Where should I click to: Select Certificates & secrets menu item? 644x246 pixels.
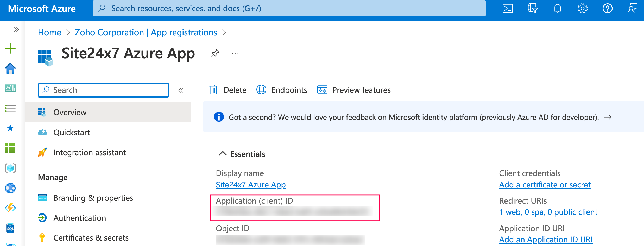pos(91,237)
